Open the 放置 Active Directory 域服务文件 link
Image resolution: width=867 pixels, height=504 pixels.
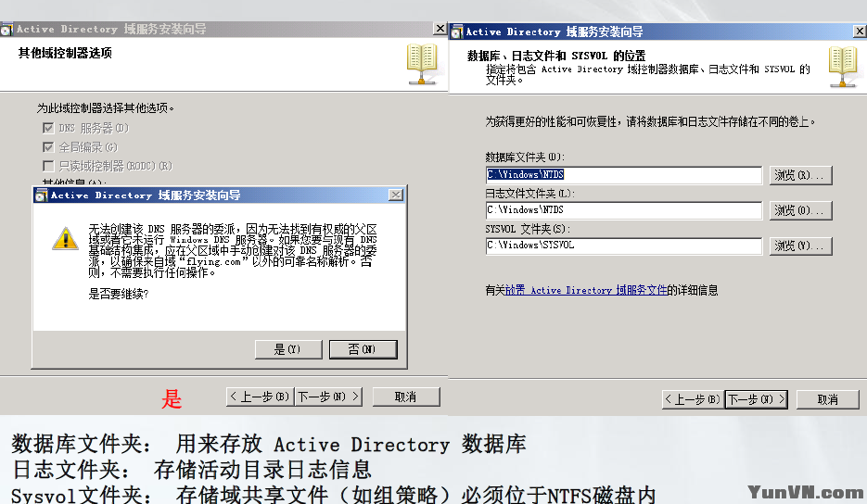click(585, 290)
